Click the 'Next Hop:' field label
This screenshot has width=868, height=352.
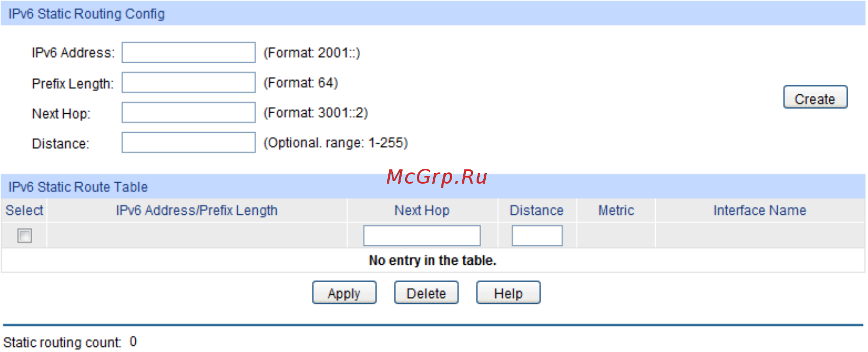61,114
